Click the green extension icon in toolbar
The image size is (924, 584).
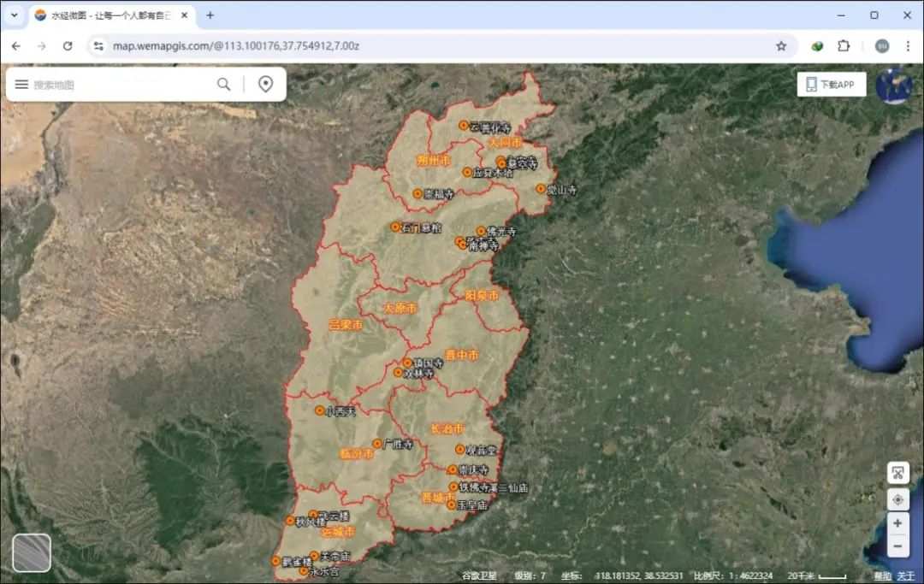tap(817, 46)
